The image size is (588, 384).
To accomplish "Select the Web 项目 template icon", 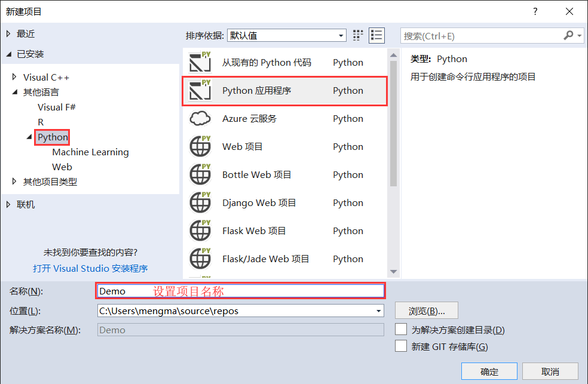I will click(200, 146).
